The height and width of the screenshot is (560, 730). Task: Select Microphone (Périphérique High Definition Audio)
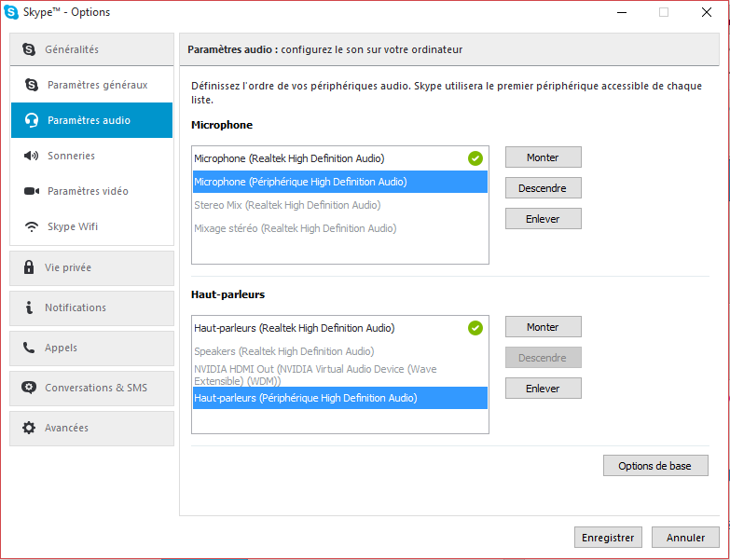click(340, 182)
